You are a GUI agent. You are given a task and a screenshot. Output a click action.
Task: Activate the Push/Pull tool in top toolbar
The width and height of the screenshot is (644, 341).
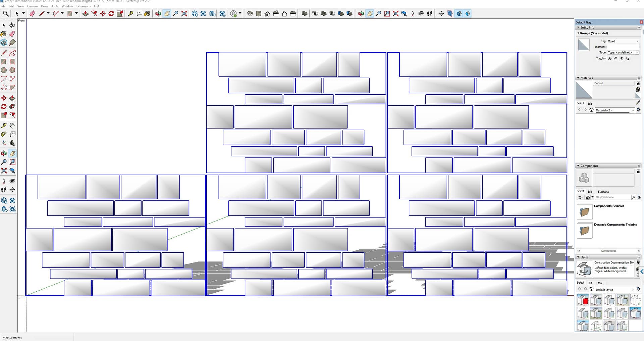click(x=86, y=13)
